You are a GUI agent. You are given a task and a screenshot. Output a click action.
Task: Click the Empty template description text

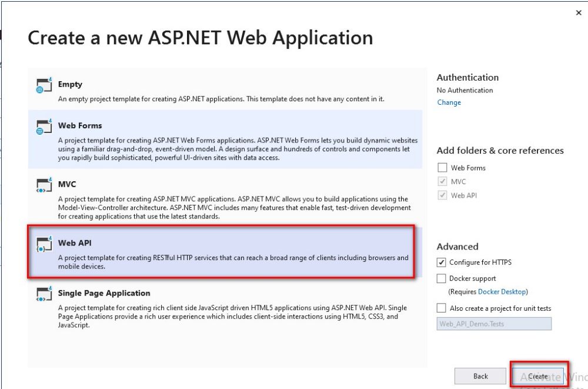221,99
